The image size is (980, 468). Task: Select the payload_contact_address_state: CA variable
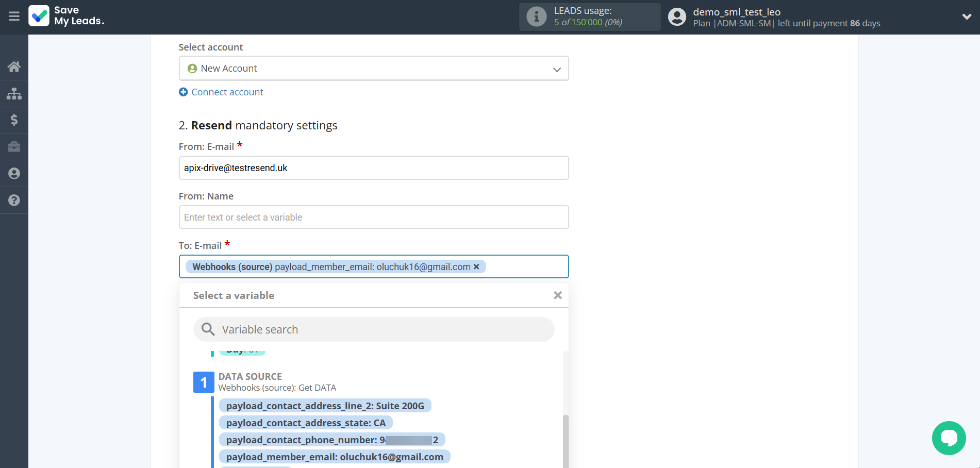point(306,423)
